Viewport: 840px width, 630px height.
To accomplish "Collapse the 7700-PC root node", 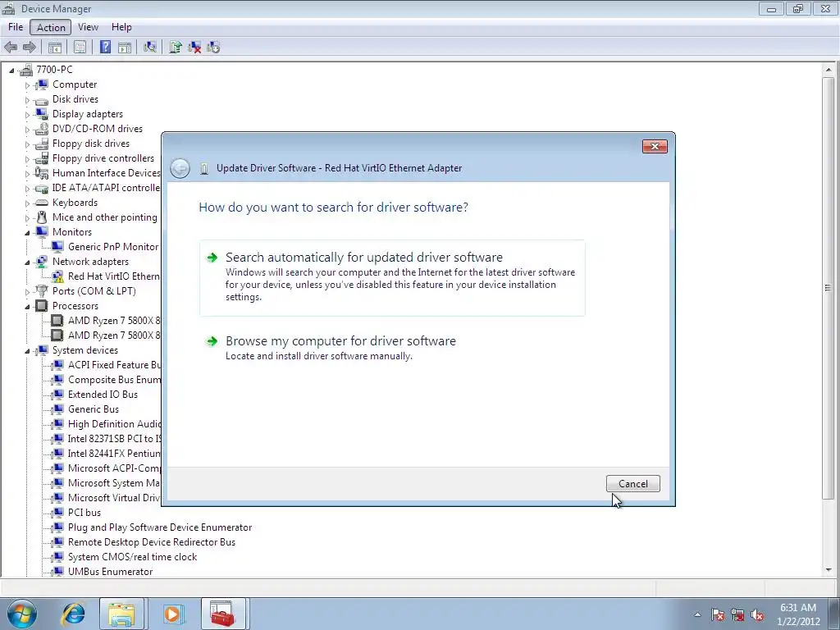I will (x=11, y=71).
